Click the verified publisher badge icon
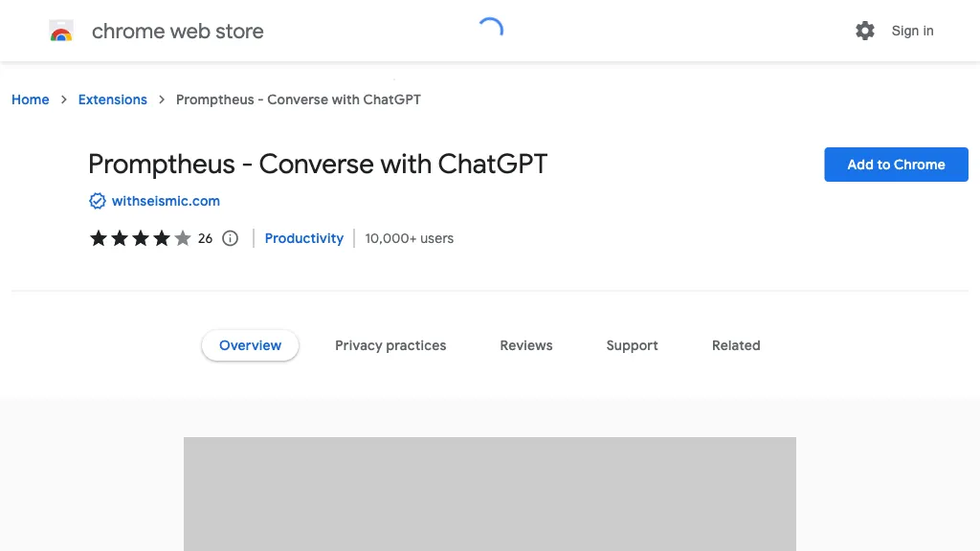 (x=97, y=201)
